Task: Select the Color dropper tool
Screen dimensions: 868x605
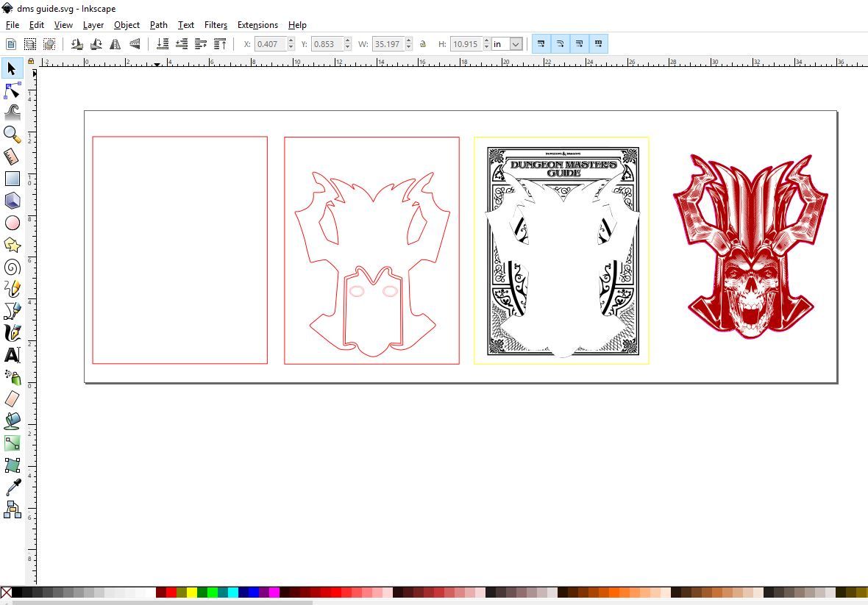Action: [13, 487]
